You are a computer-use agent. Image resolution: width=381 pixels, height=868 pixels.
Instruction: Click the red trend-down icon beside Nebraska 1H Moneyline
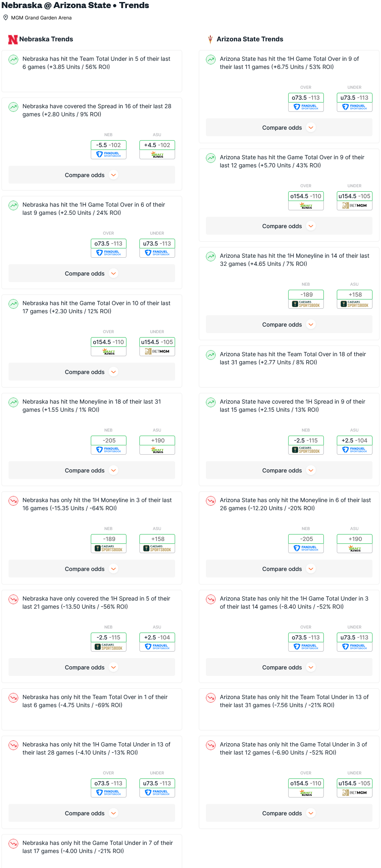(13, 501)
